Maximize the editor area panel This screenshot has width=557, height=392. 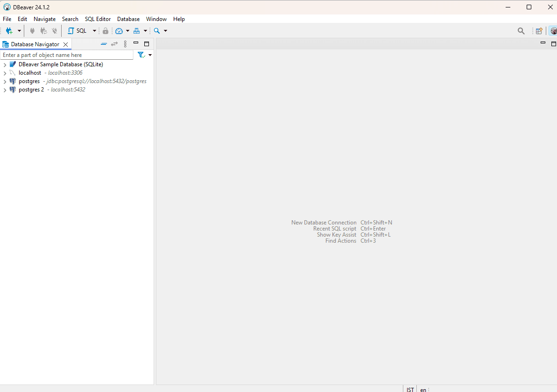pyautogui.click(x=553, y=44)
